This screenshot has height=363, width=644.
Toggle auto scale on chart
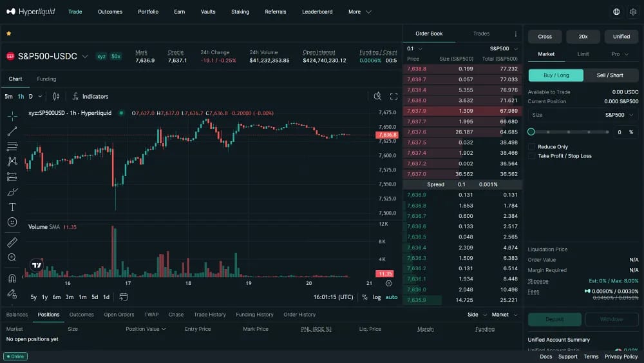392,297
